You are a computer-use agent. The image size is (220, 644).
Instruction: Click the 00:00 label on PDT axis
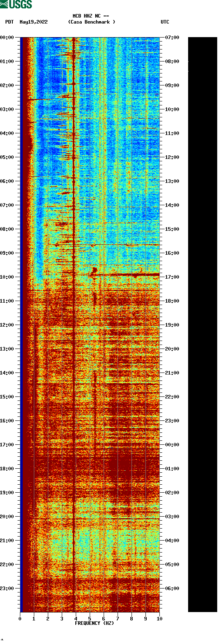[x=7, y=38]
